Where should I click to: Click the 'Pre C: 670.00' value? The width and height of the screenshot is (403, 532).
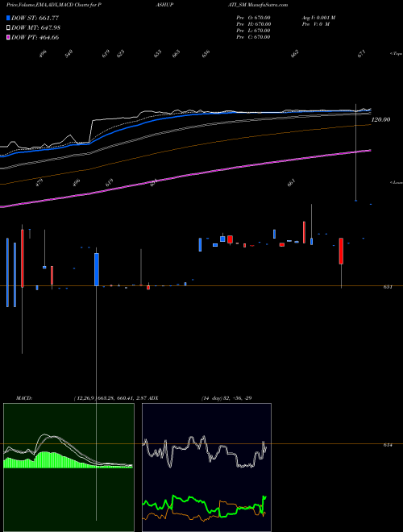click(253, 37)
